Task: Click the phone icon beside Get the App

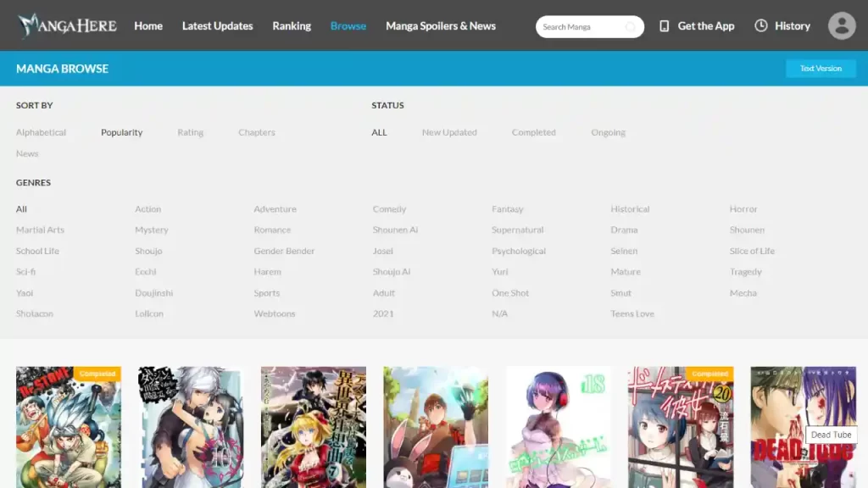Action: pos(665,26)
